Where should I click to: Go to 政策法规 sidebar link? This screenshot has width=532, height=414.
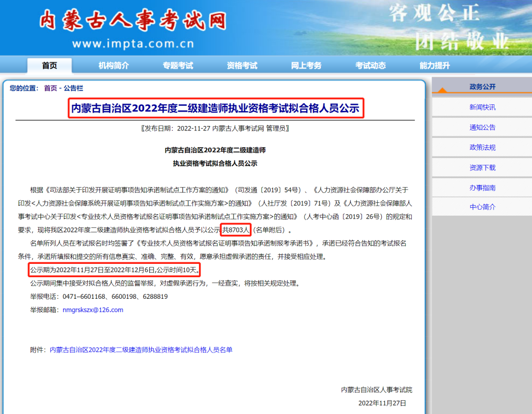tap(482, 147)
